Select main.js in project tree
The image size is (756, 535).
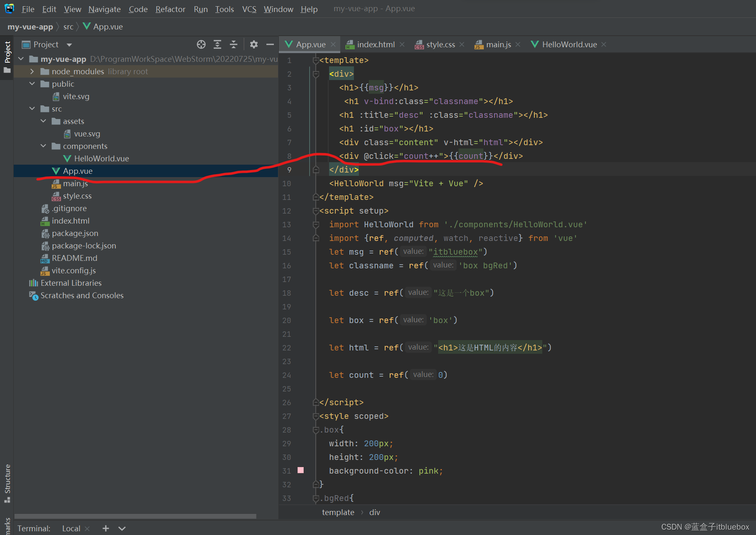click(76, 183)
